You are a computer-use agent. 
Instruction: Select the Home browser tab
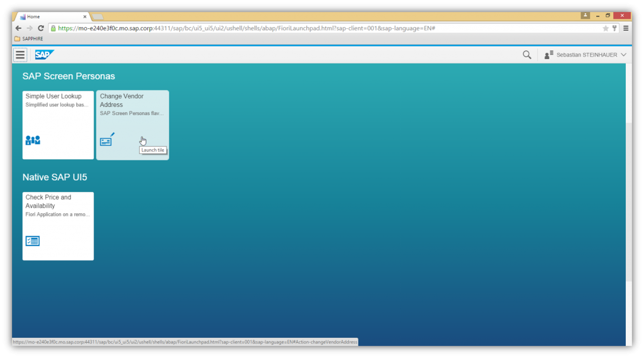click(52, 17)
